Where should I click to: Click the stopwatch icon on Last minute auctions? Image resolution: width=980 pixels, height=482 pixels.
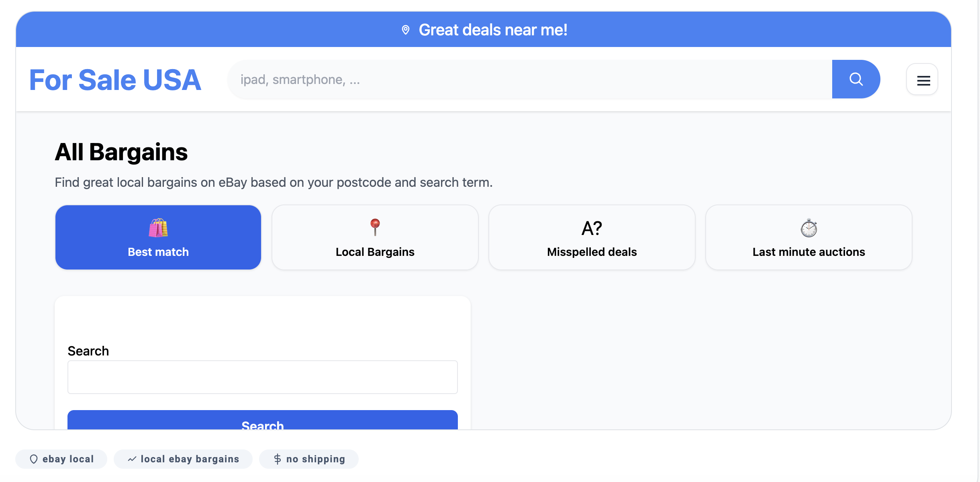click(808, 228)
